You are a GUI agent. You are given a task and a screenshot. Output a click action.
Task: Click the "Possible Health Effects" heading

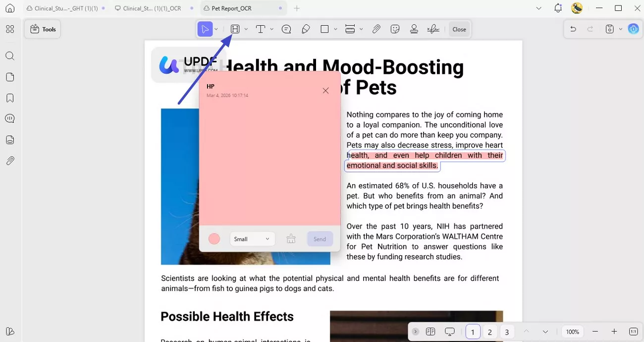pyautogui.click(x=227, y=317)
